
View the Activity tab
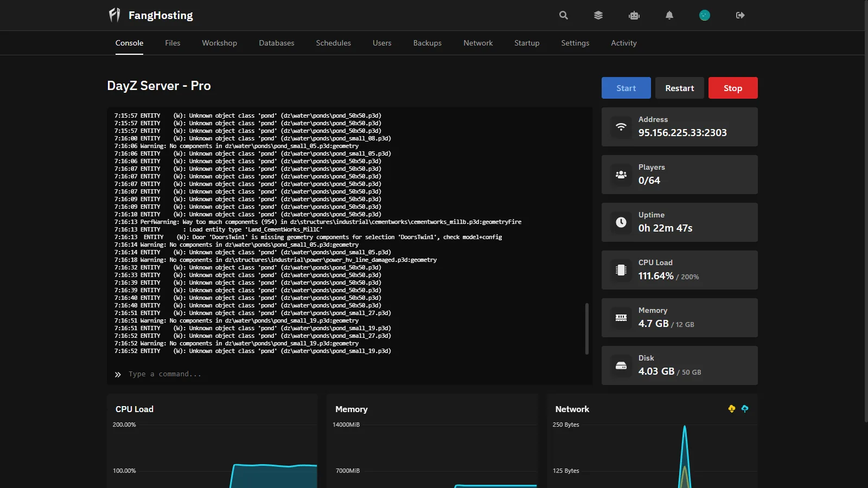click(x=624, y=43)
